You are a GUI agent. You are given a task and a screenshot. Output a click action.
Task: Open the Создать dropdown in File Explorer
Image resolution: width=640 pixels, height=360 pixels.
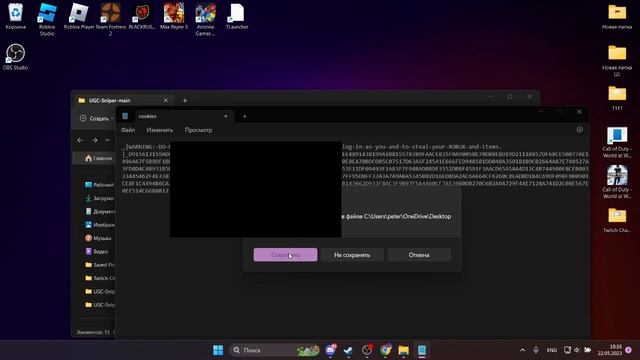click(96, 118)
